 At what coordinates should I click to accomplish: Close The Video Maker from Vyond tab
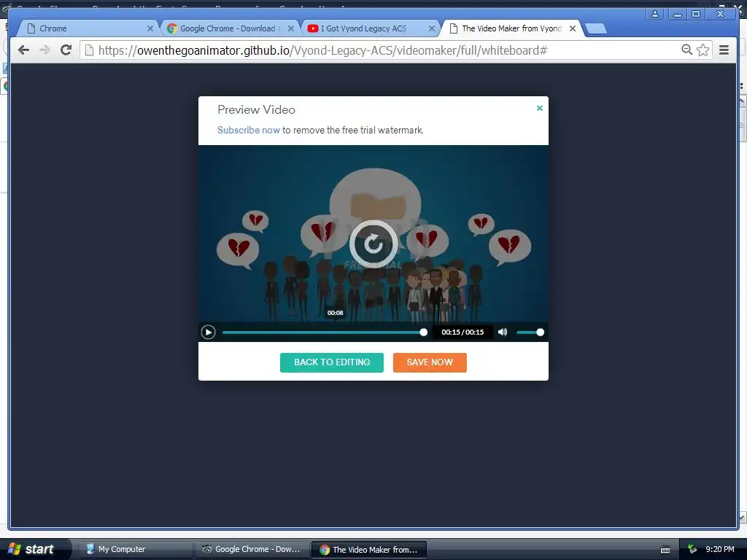[573, 28]
